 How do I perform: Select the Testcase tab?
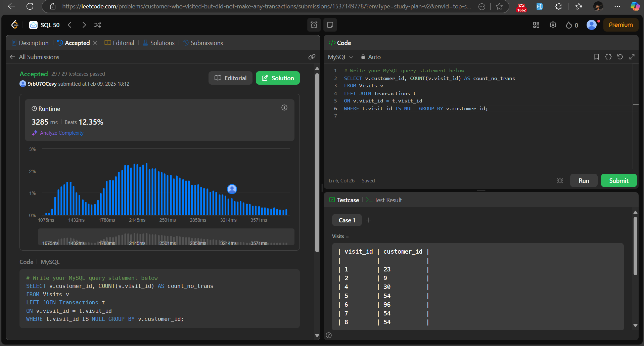coord(344,200)
